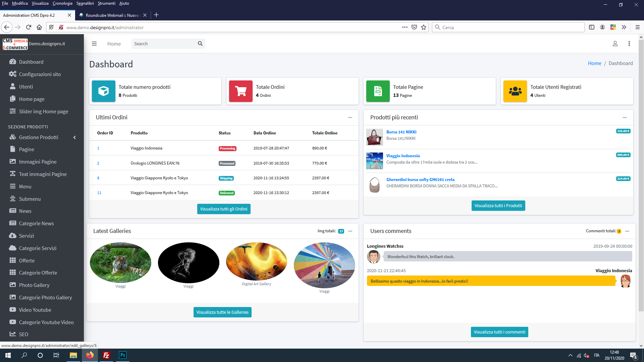Screen dimensions: 644x362
Task: Open the Borsa 141 NIKKI product link
Action: click(x=401, y=132)
